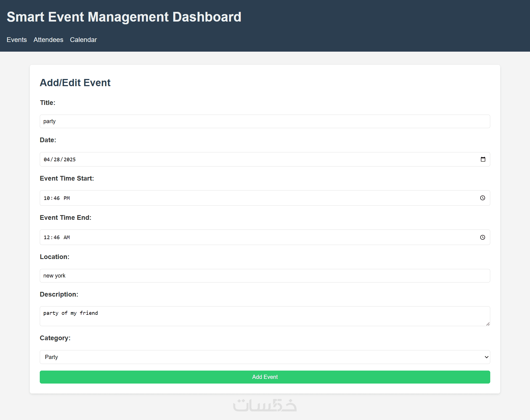The width and height of the screenshot is (530, 420).
Task: Focus the Title input containing party
Action: (x=265, y=121)
